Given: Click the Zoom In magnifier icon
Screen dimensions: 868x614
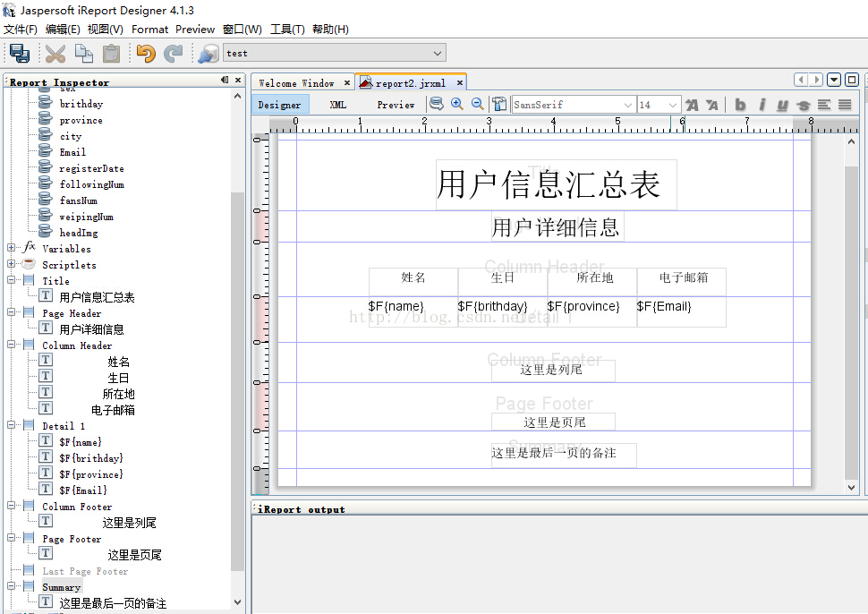Looking at the screenshot, I should (x=457, y=104).
